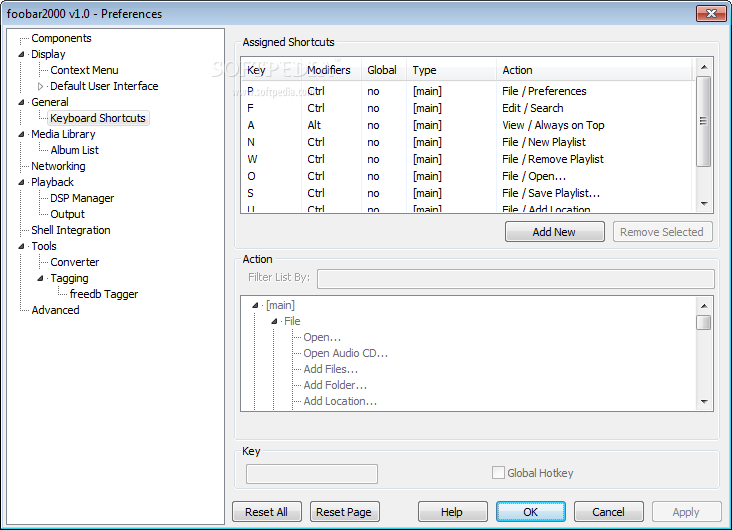The image size is (732, 530).
Task: Click the Reset Page button
Action: [x=344, y=512]
